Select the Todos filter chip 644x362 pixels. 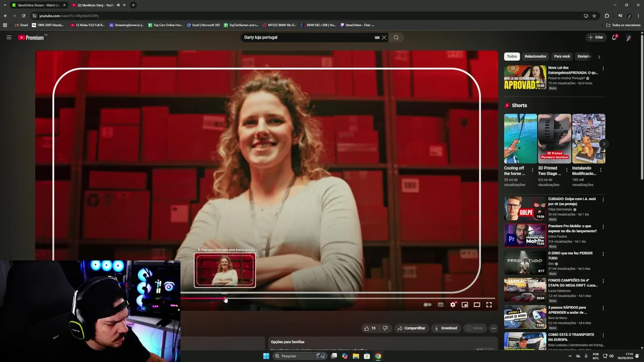point(512,56)
